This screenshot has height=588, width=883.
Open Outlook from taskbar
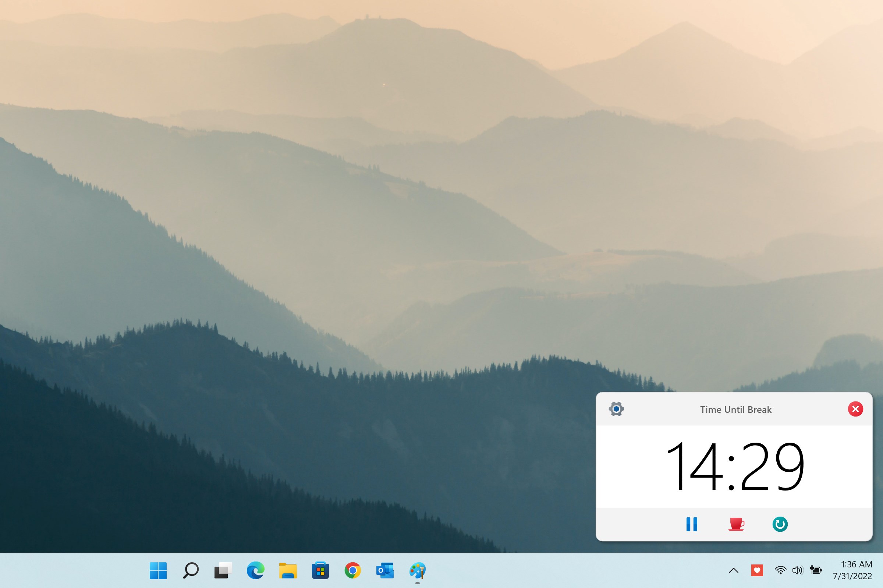(385, 570)
